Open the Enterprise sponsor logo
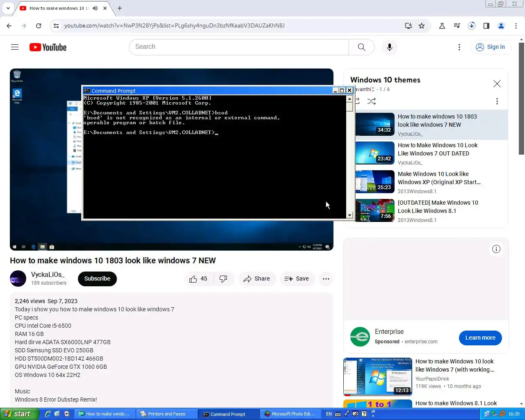The width and height of the screenshot is (525, 420). (x=360, y=337)
